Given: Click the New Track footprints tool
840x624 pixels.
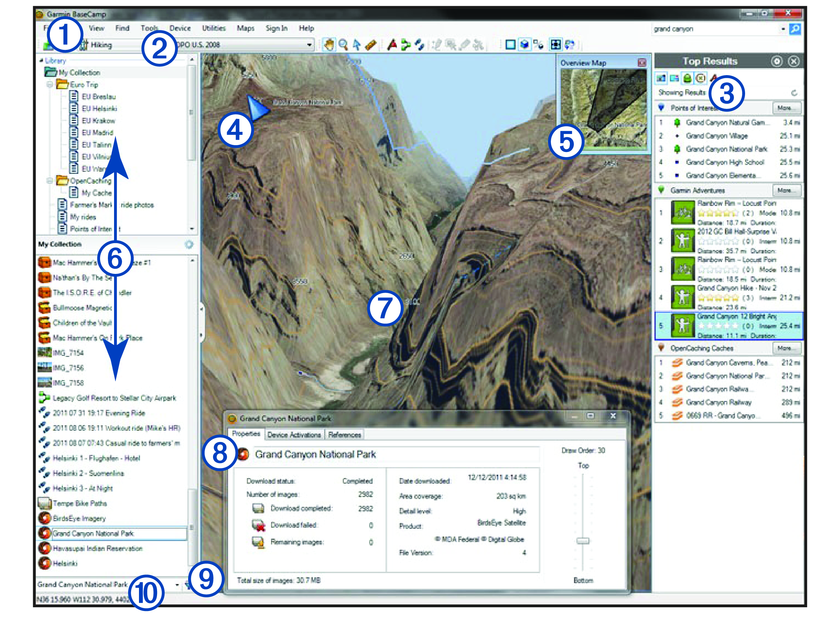Looking at the screenshot, I should point(419,45).
